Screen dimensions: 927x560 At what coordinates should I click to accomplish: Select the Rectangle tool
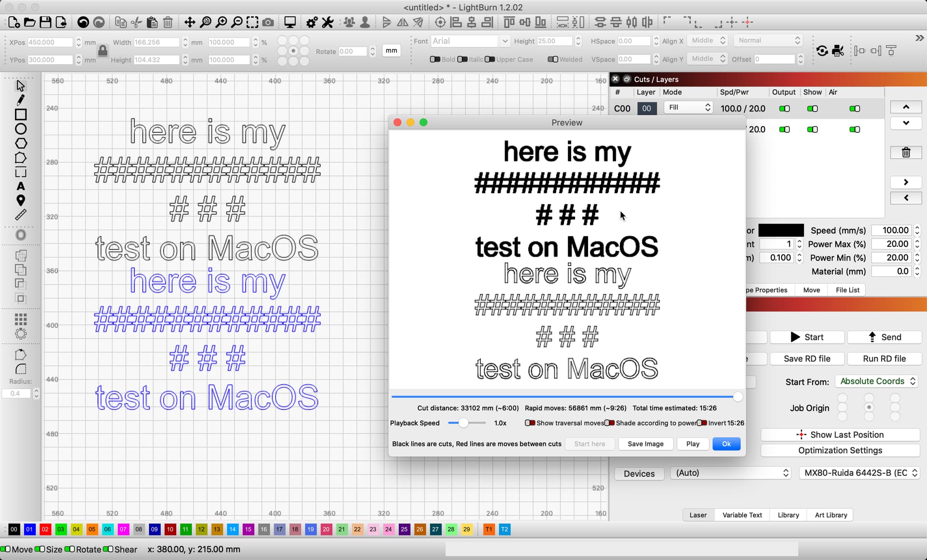20,114
